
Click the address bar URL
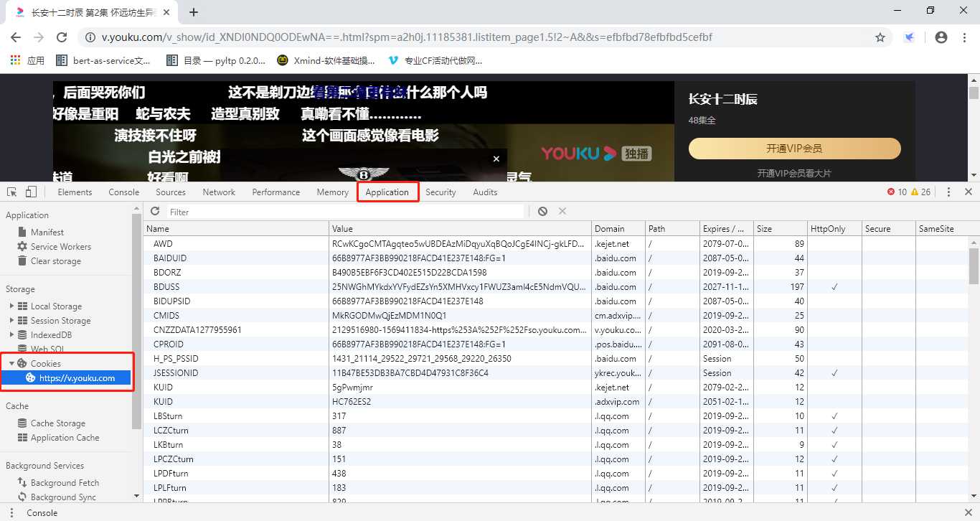pos(407,37)
